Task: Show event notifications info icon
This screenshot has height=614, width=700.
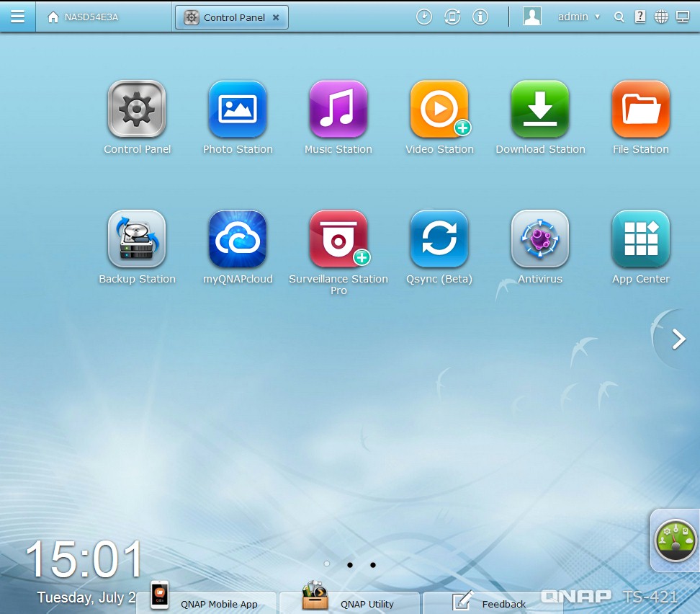Action: 480,17
